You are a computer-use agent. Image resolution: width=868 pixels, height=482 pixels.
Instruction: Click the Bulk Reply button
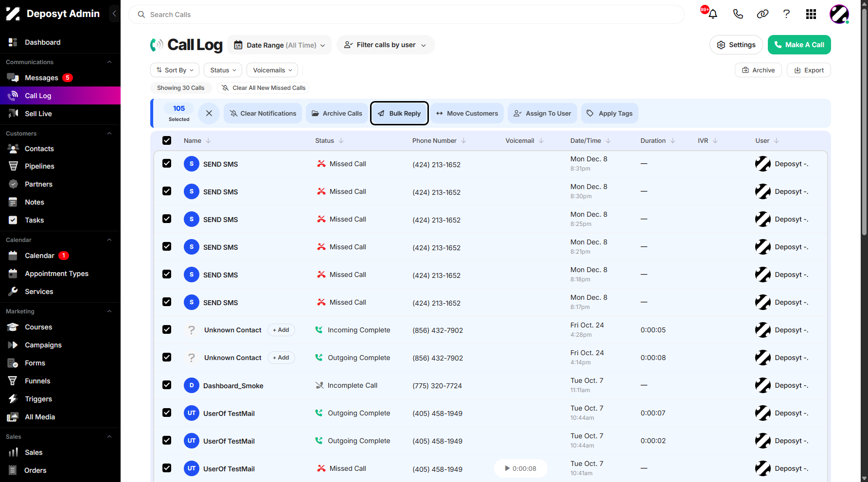click(x=399, y=113)
